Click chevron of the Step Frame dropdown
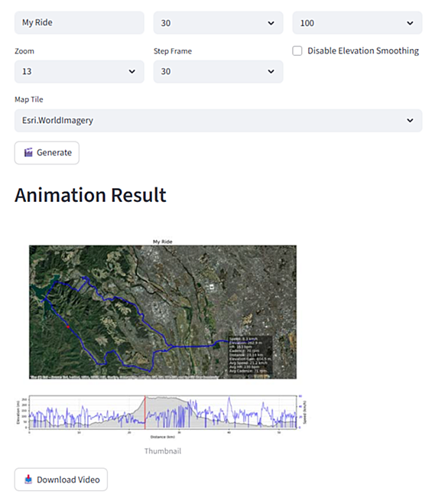The image size is (448, 504). [271, 71]
